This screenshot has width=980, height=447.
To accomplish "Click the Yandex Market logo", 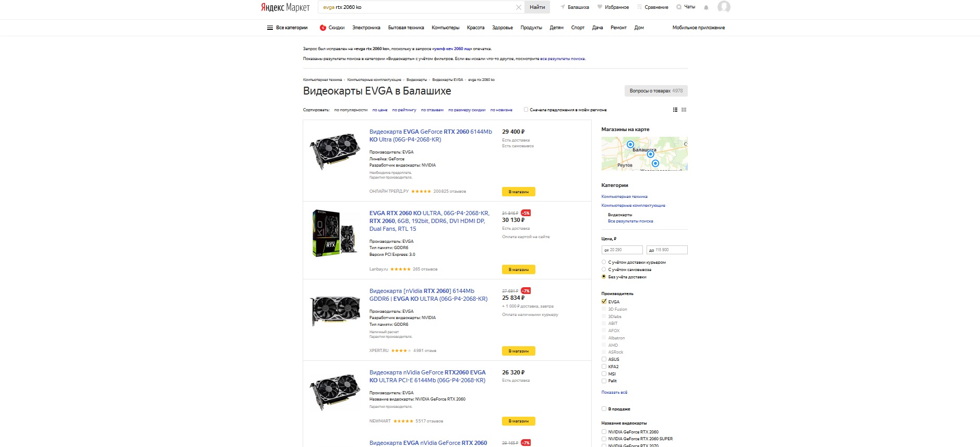I will [285, 7].
